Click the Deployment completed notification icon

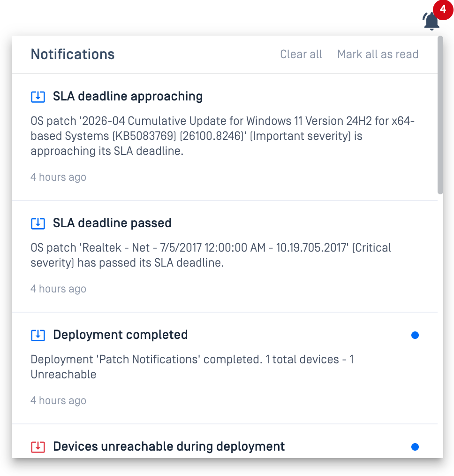point(38,335)
